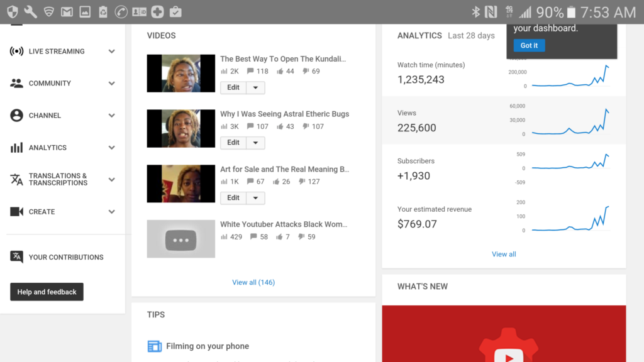Click Edit button for Astral Etheric Bugs video

pyautogui.click(x=233, y=143)
